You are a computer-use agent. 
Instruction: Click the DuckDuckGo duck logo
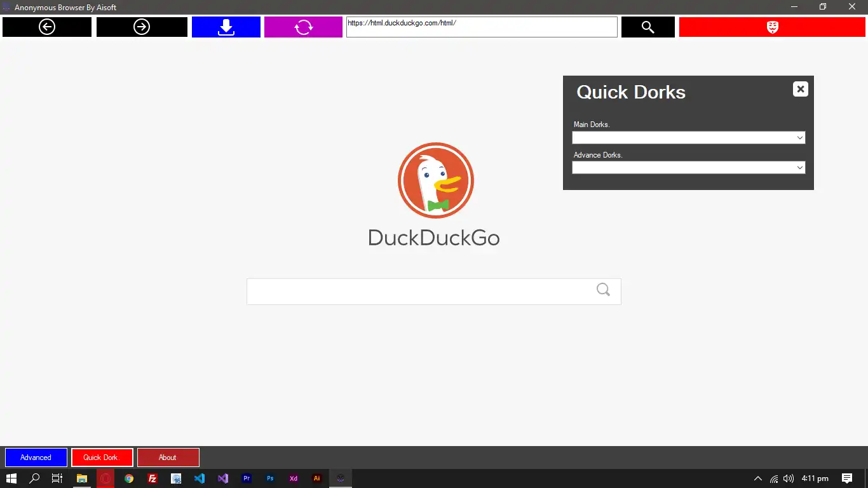pos(436,180)
